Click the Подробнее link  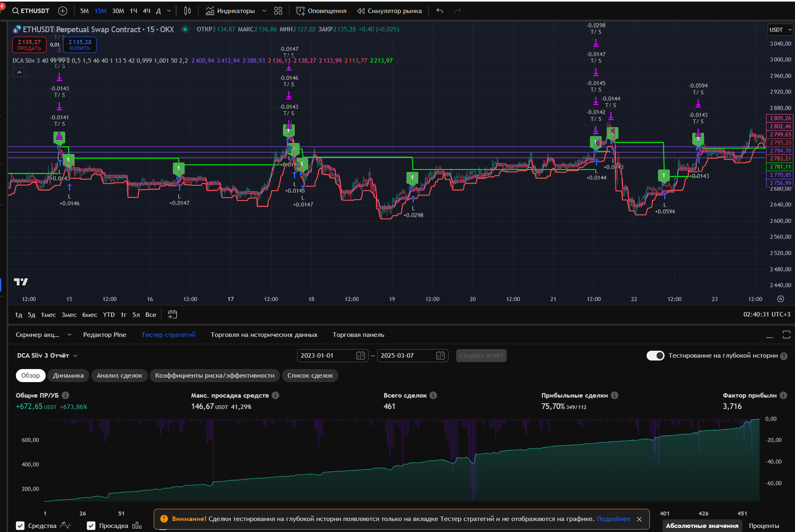coord(613,519)
